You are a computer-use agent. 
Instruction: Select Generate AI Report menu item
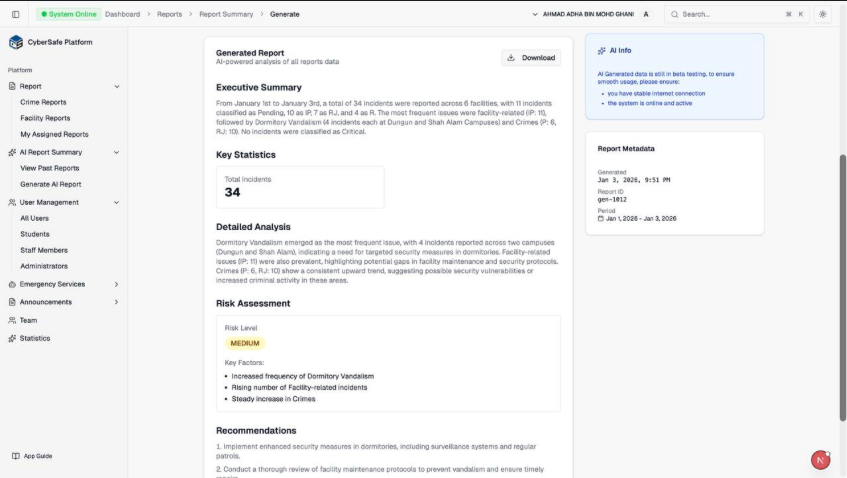[x=51, y=184]
